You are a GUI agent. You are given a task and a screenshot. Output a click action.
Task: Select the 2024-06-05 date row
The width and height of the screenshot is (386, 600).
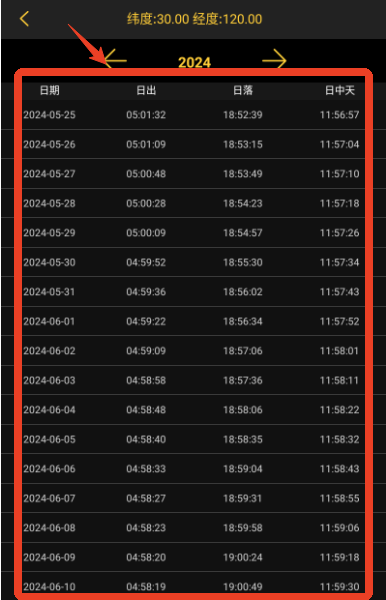click(193, 439)
